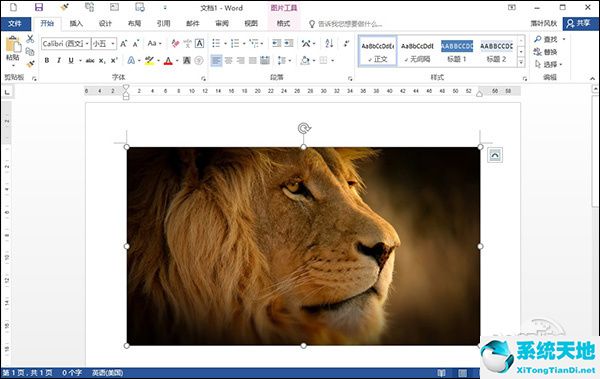Click the Numbering list icon
The image size is (600, 379).
click(235, 43)
